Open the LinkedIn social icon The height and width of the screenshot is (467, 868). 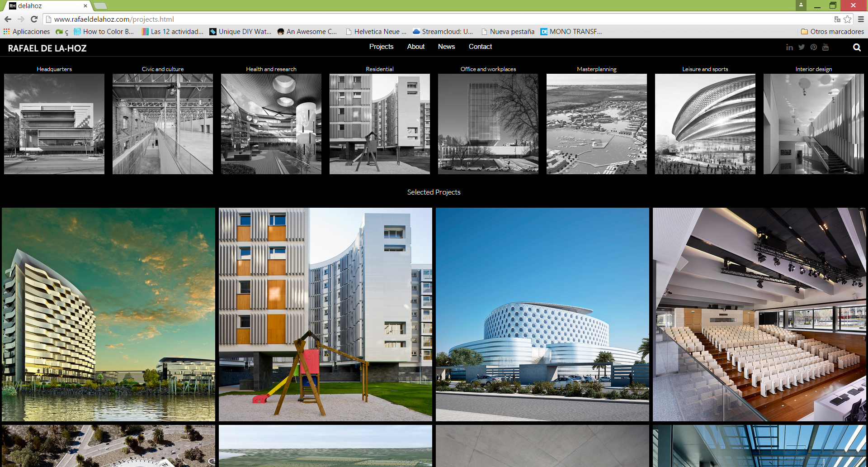click(x=789, y=47)
